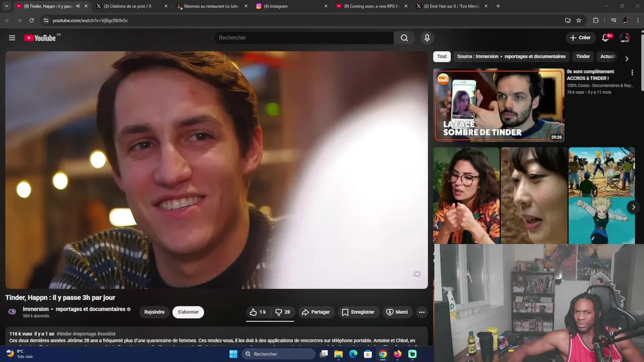Open the Chrome profile avatar

[x=626, y=20]
